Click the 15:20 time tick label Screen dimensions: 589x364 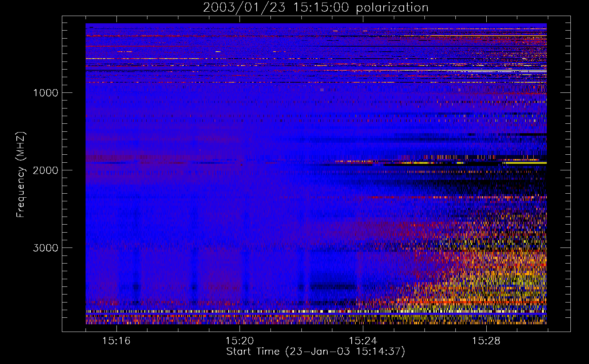[240, 341]
